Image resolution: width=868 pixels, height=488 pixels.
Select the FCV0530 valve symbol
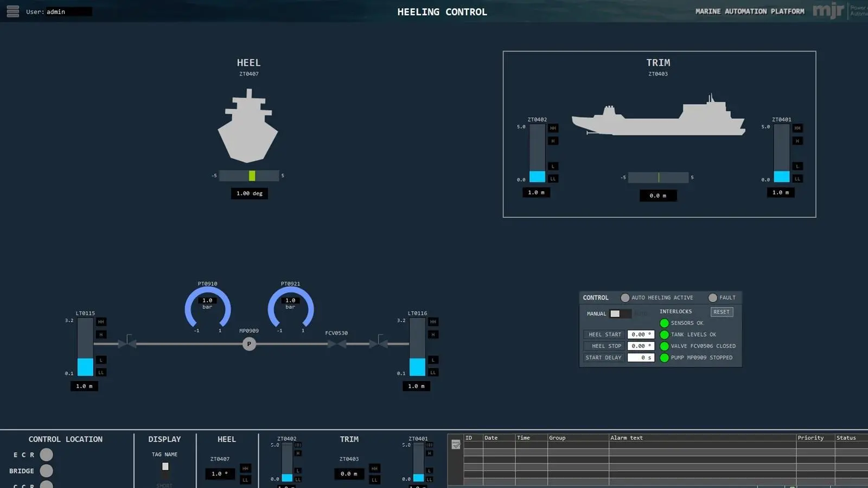coord(336,344)
